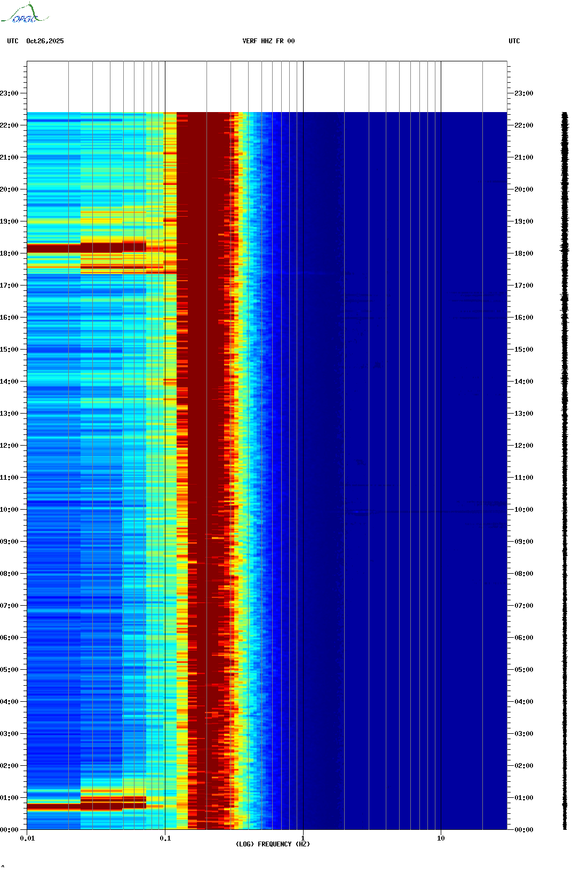The height and width of the screenshot is (872, 588).
Task: Click the 10:00 label on the left axis
Action: tap(9, 510)
